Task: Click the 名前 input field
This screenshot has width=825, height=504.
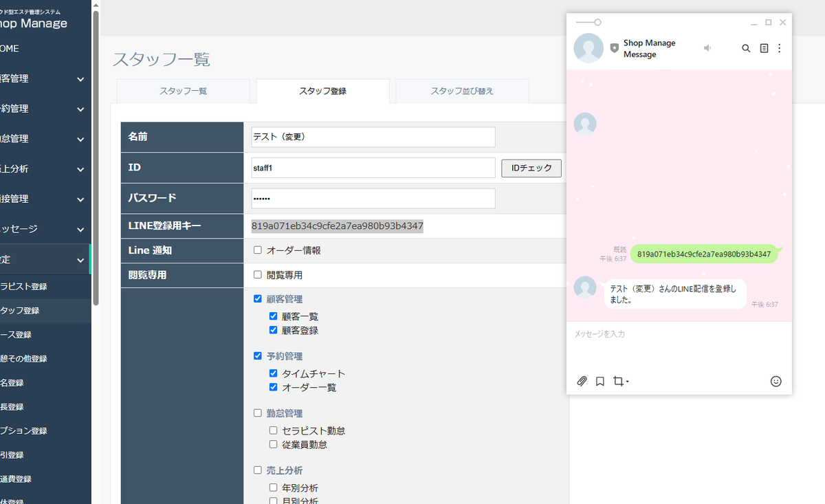Action: [x=373, y=137]
